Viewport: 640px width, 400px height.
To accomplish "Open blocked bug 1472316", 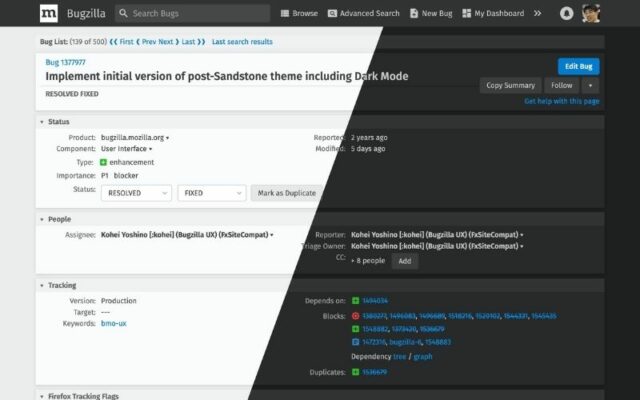I will [x=374, y=342].
